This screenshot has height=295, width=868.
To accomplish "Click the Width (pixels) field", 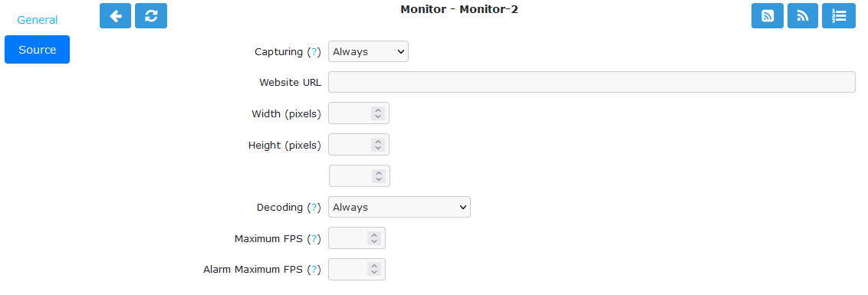I will [x=359, y=113].
